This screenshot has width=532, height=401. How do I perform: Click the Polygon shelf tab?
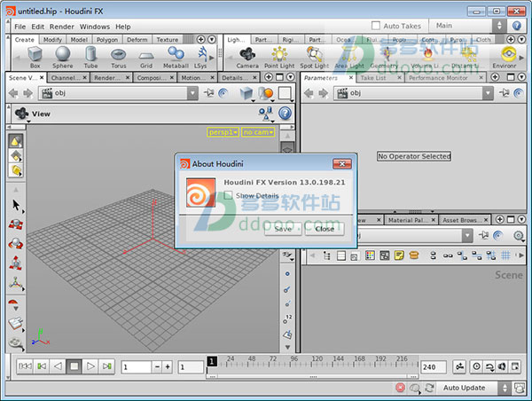pyautogui.click(x=107, y=40)
